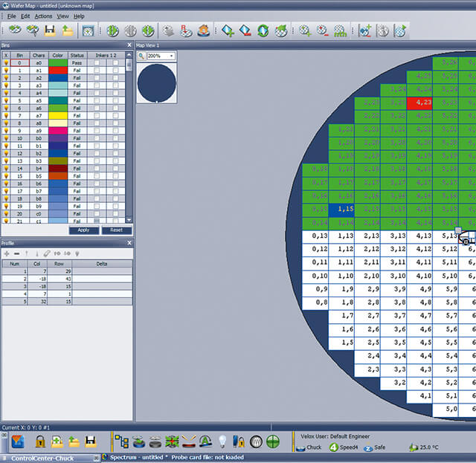The height and width of the screenshot is (463, 476).
Task: Toggle second inker checkbox for bin 15
Action: 116,176
